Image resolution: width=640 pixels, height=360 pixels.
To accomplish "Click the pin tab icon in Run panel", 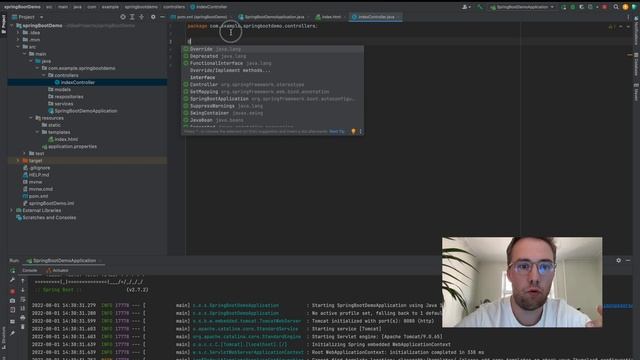I will pos(12,333).
